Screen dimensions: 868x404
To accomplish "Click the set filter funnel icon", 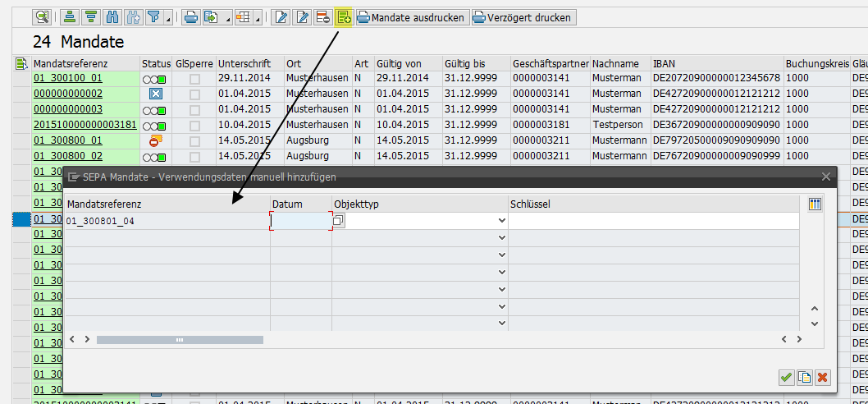I will (153, 16).
